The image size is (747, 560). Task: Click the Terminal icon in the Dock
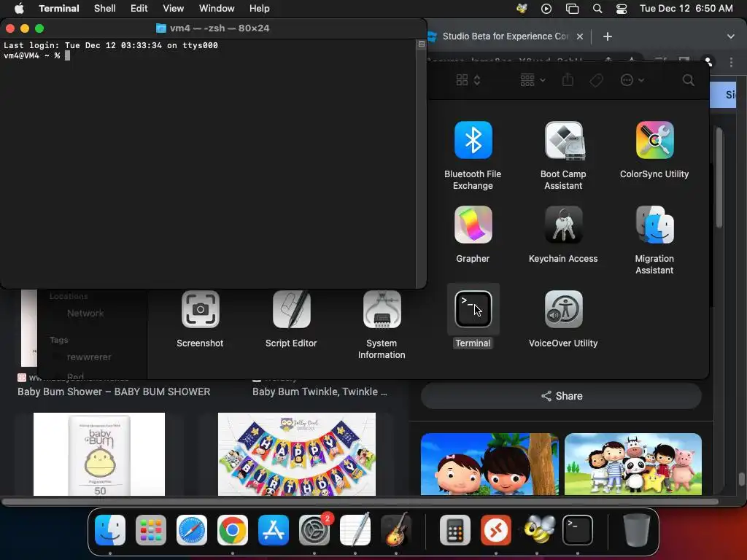(x=578, y=530)
